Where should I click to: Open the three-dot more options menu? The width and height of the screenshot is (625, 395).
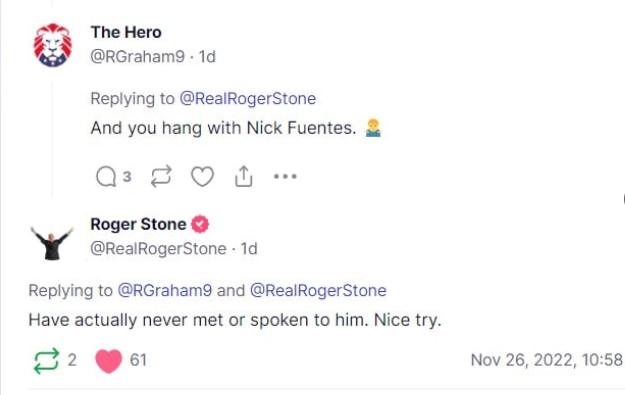point(285,176)
